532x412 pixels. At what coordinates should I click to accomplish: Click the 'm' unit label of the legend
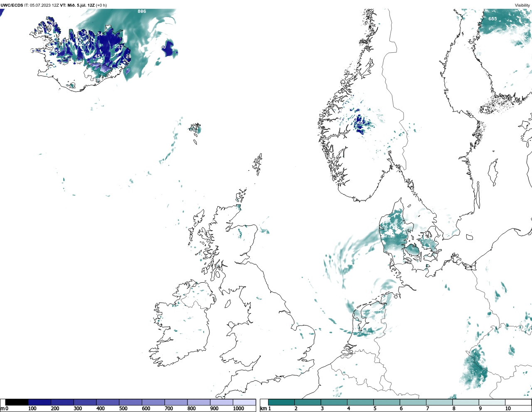(2, 409)
